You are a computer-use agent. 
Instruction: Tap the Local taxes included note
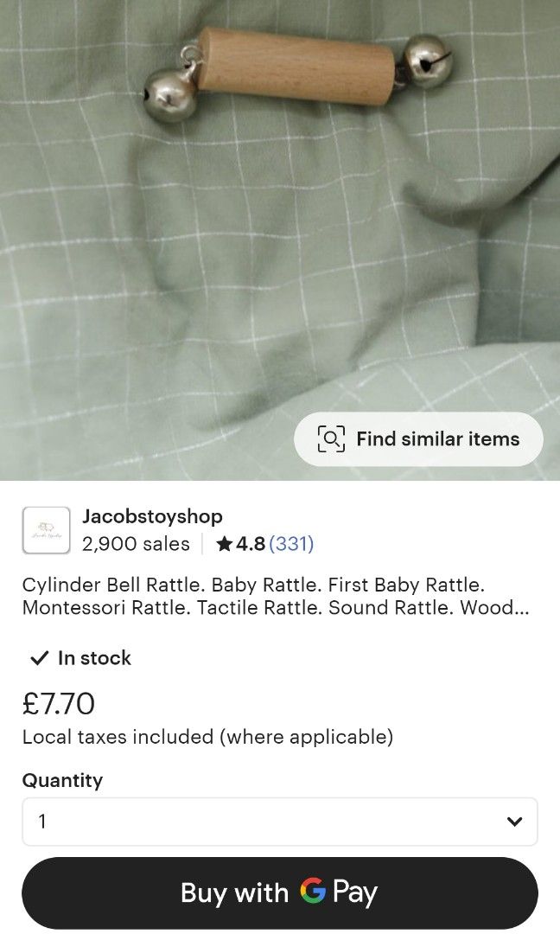tap(207, 737)
